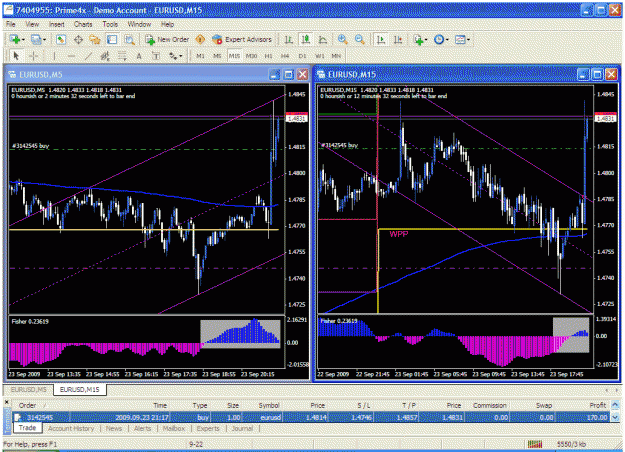
Task: Switch to the EURUSD,M5 chart tab
Action: 28,389
